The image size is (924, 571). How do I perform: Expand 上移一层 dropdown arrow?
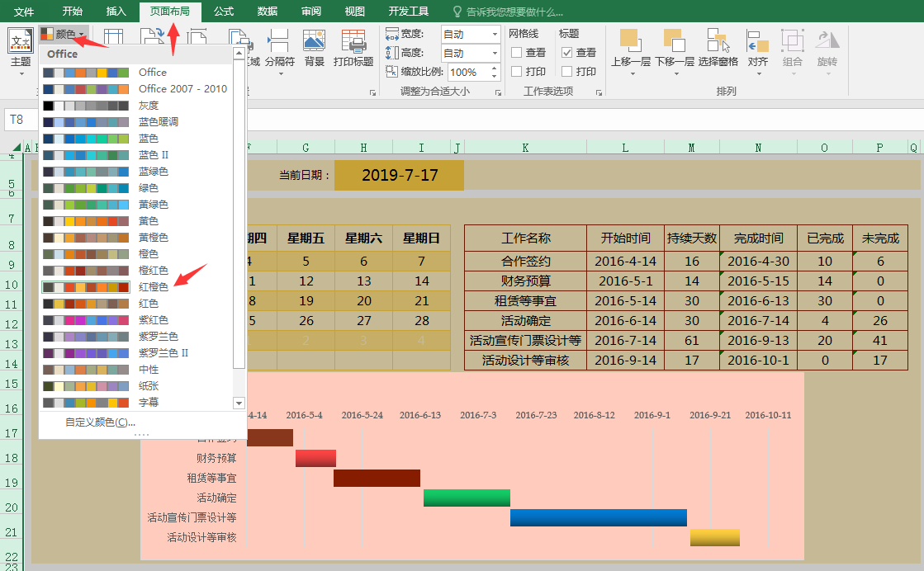(633, 74)
